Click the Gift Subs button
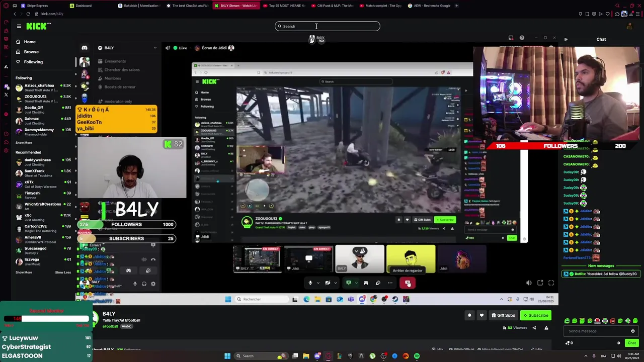Viewport: 644px width, 362px height. tap(503, 315)
